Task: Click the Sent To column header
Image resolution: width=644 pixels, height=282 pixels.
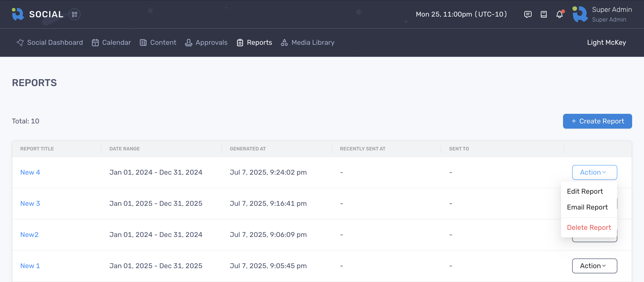Action: tap(459, 149)
